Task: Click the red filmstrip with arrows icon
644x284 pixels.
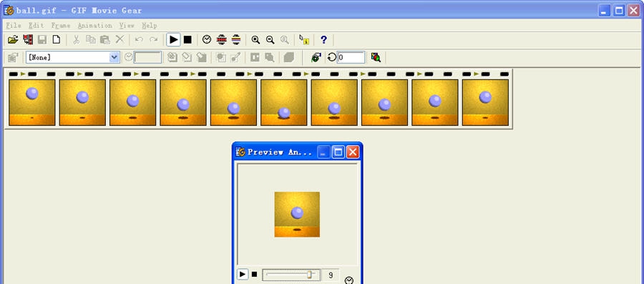Action: (x=221, y=40)
